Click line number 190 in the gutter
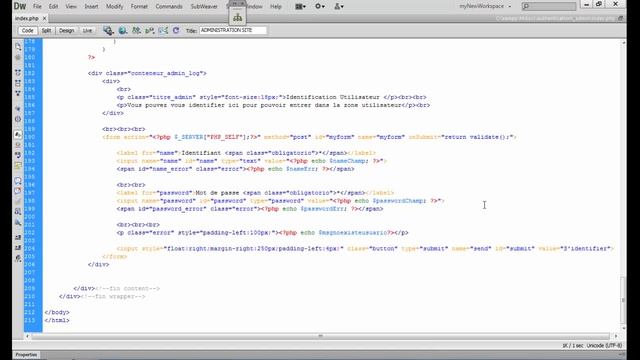 pos(30,137)
